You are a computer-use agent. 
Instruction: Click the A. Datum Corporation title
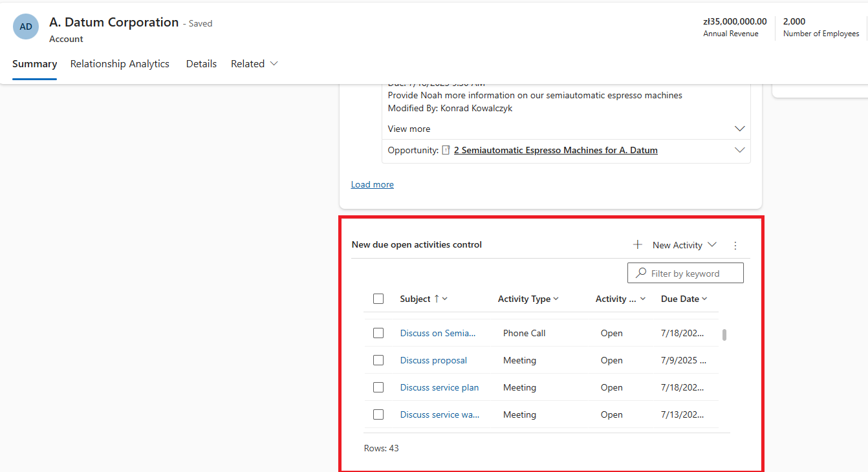[x=114, y=22]
